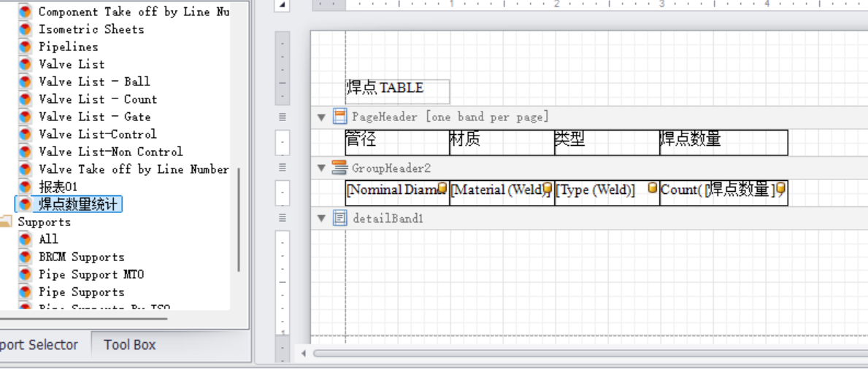
Task: Select the Pipelines report
Action: click(68, 47)
